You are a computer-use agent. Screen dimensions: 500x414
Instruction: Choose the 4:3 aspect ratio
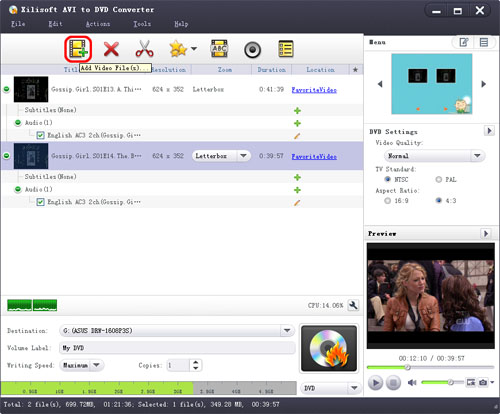coord(439,200)
